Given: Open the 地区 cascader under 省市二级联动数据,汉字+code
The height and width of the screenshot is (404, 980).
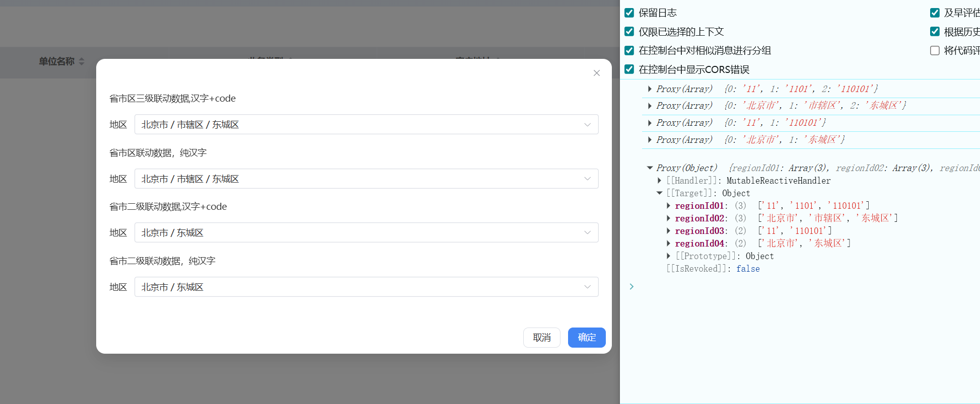Looking at the screenshot, I should tap(366, 232).
